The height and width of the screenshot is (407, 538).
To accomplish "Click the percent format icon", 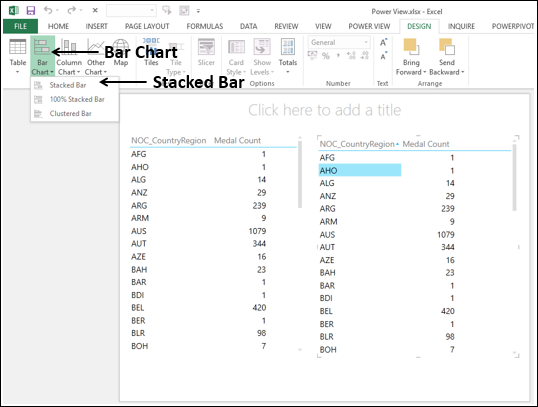I will tap(326, 56).
